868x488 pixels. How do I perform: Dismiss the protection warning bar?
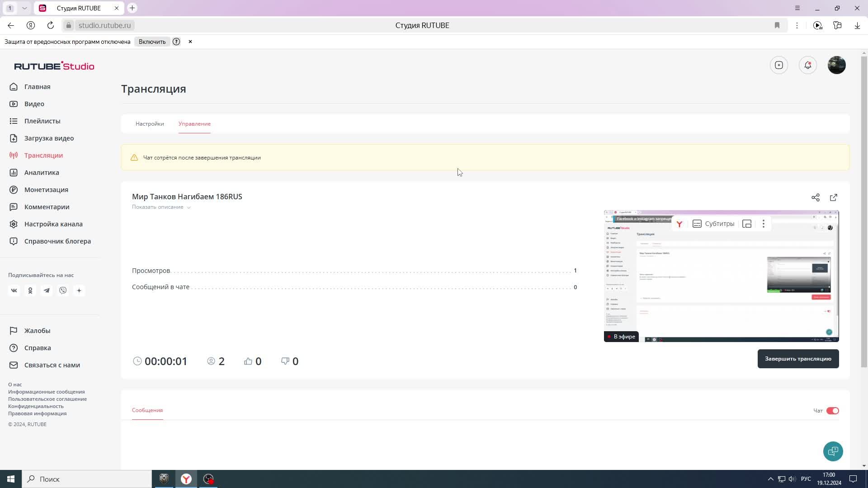click(190, 42)
